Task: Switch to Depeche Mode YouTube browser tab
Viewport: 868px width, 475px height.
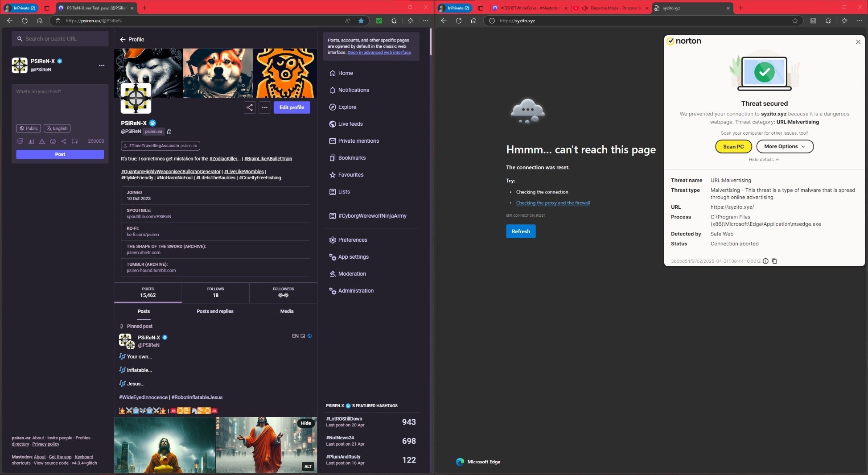Action: [612, 8]
